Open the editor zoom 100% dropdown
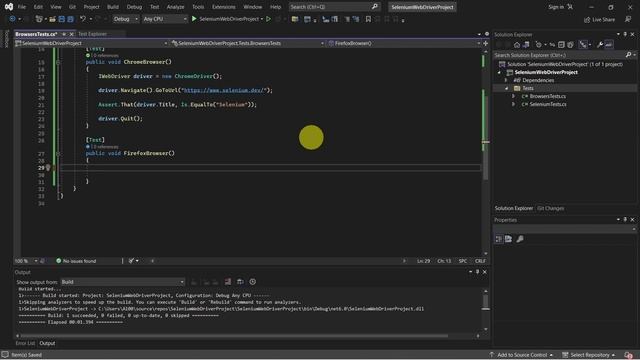640x360 pixels. click(26, 261)
